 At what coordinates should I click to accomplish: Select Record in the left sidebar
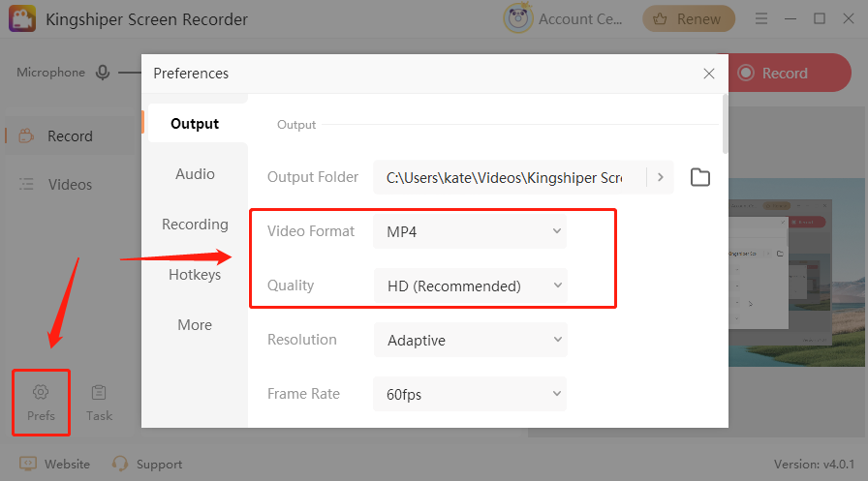72,136
